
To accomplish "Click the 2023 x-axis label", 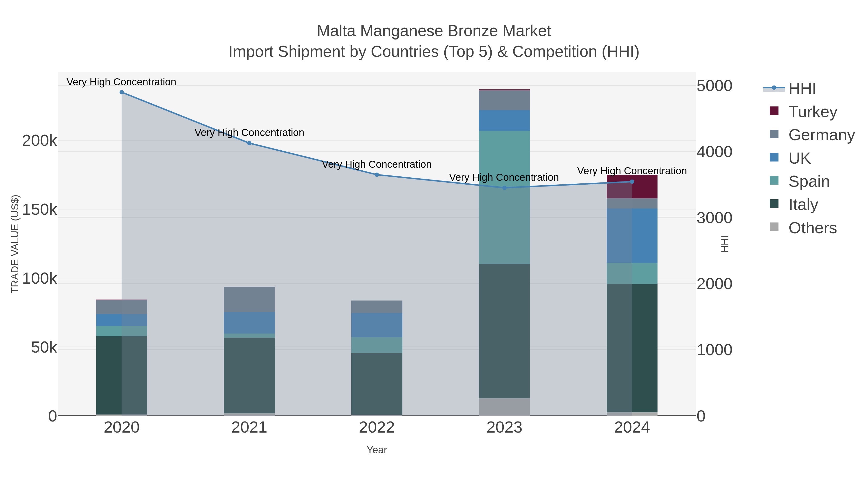I will coord(504,428).
